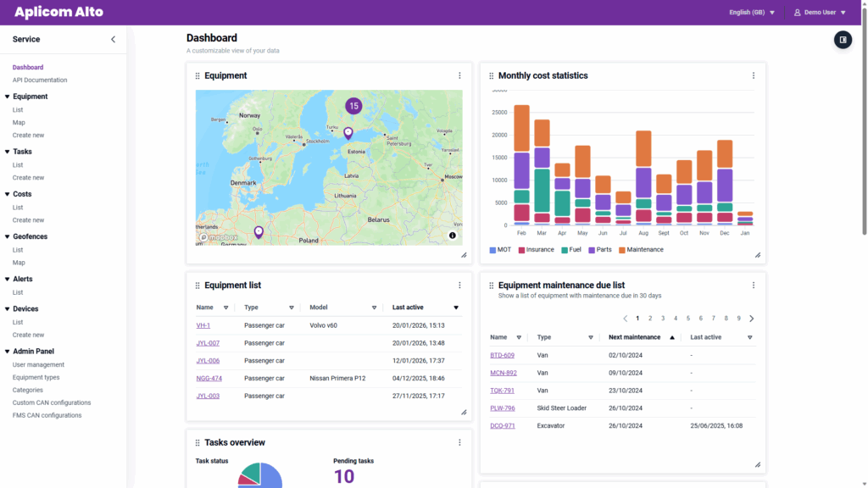Screen dimensions: 868x488
Task: Collapse the Service sidebar with chevron
Action: 114,39
